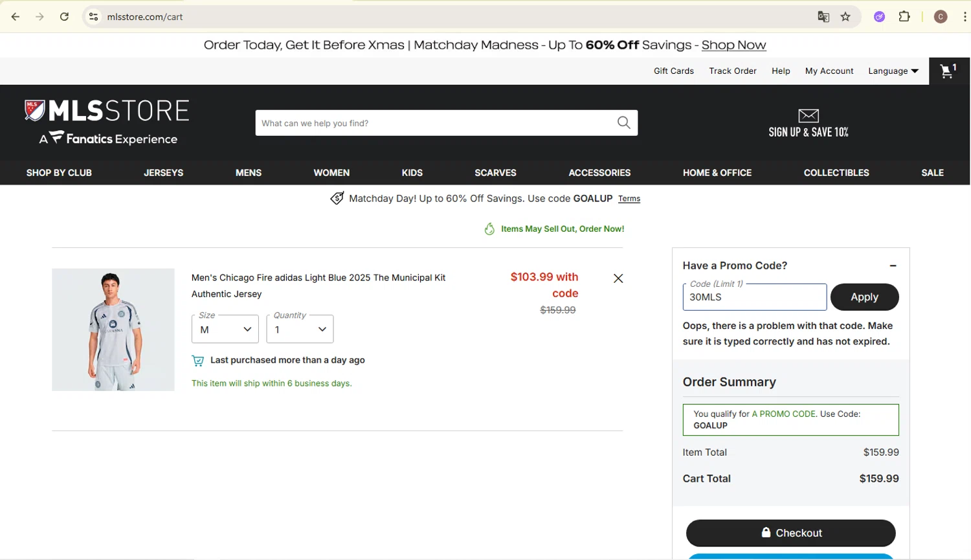971x560 pixels.
Task: Bookmark this page with star icon
Action: [845, 17]
